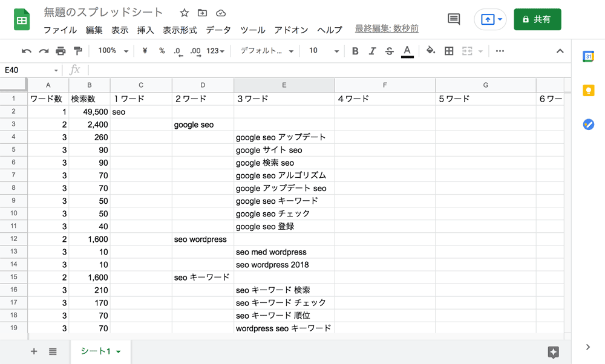Select the header cell 検索数

point(90,99)
